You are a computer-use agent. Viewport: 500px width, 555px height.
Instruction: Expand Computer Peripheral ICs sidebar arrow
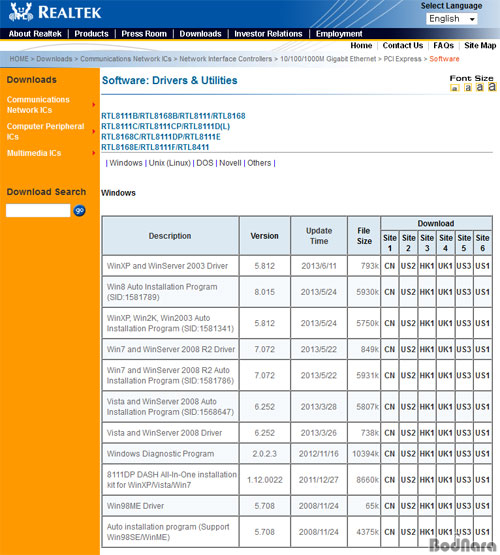[94, 131]
